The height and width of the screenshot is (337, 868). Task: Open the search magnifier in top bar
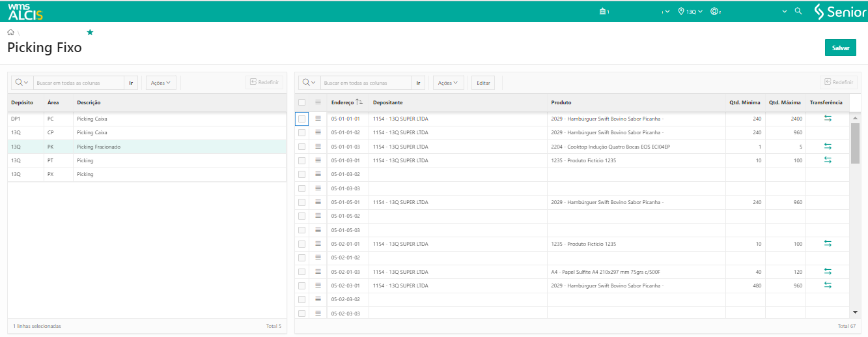point(798,11)
